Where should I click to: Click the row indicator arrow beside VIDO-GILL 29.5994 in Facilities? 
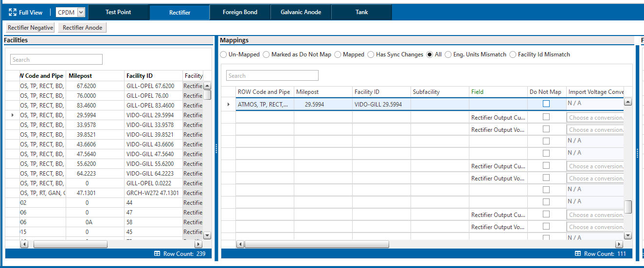pos(13,115)
